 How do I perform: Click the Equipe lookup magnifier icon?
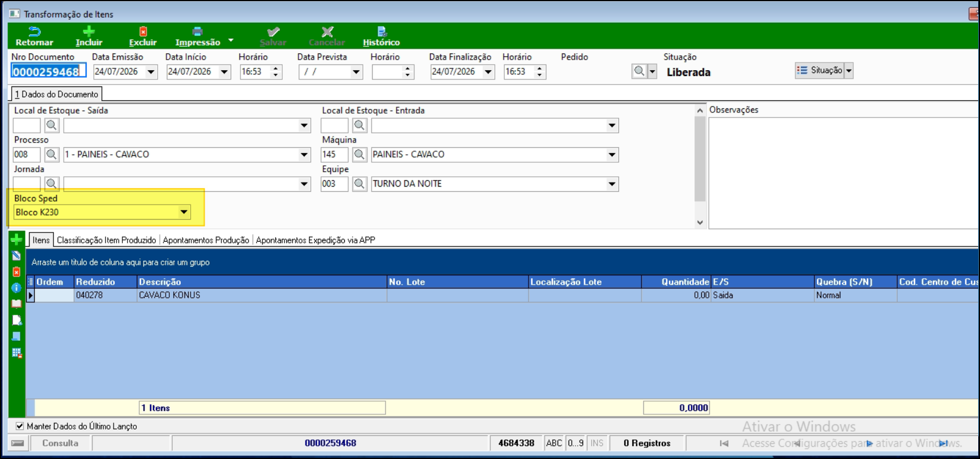359,184
